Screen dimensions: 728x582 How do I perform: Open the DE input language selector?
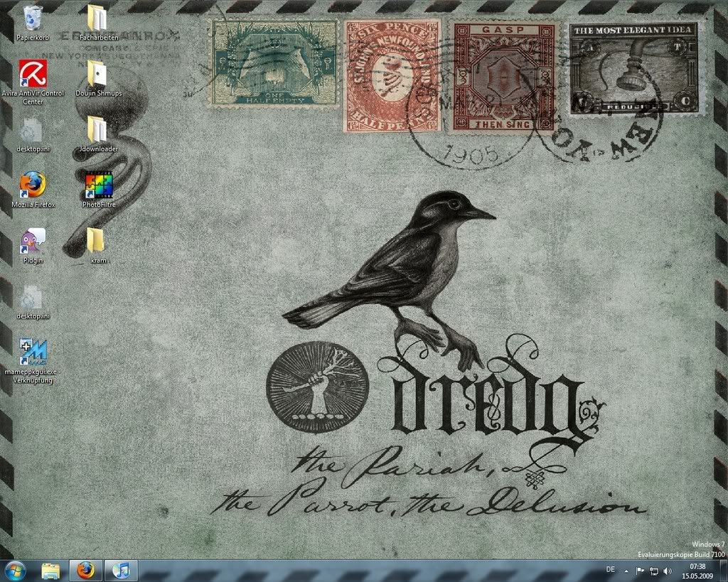pos(610,570)
